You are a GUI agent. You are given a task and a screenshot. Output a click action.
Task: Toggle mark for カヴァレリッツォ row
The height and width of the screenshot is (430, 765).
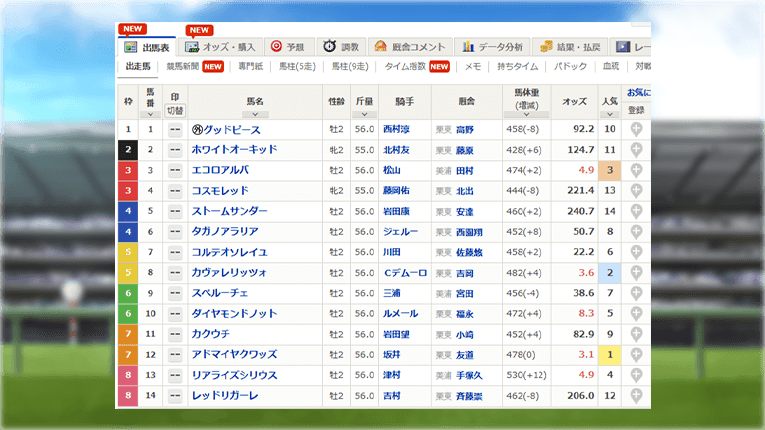click(x=175, y=273)
